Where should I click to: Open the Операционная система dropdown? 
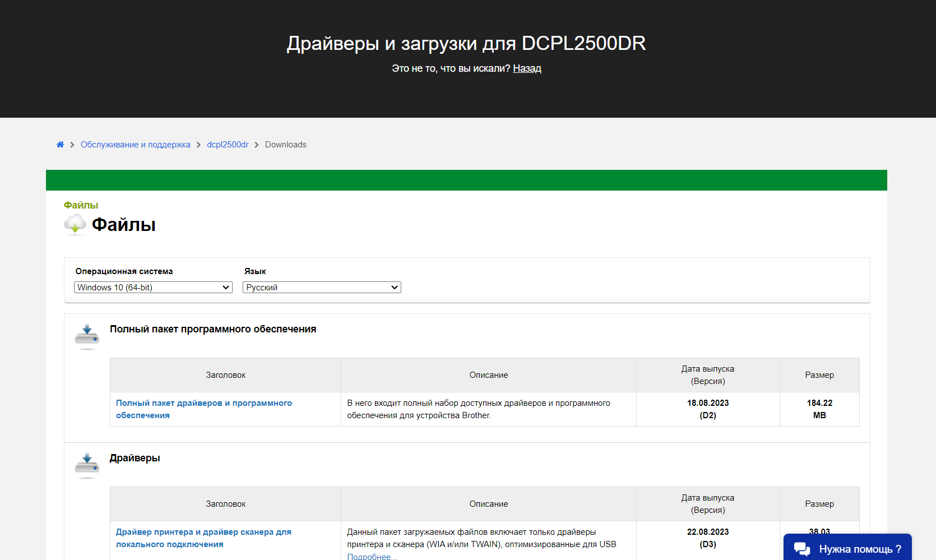pyautogui.click(x=153, y=288)
